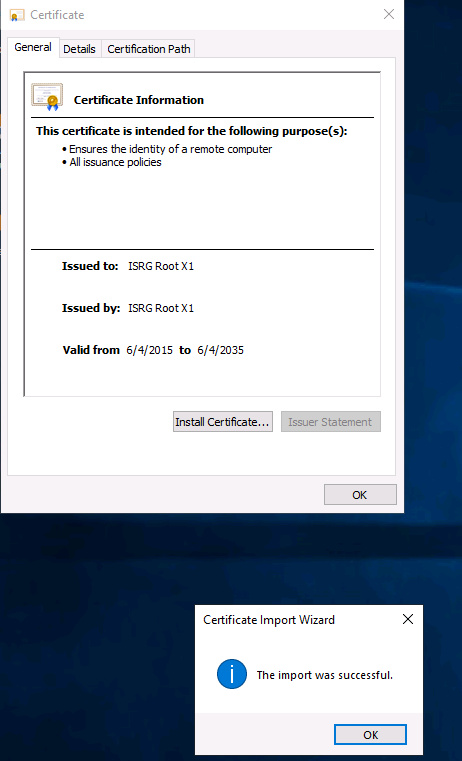
Task: Click the 'All issuance policies' purpose line
Action: pos(115,162)
